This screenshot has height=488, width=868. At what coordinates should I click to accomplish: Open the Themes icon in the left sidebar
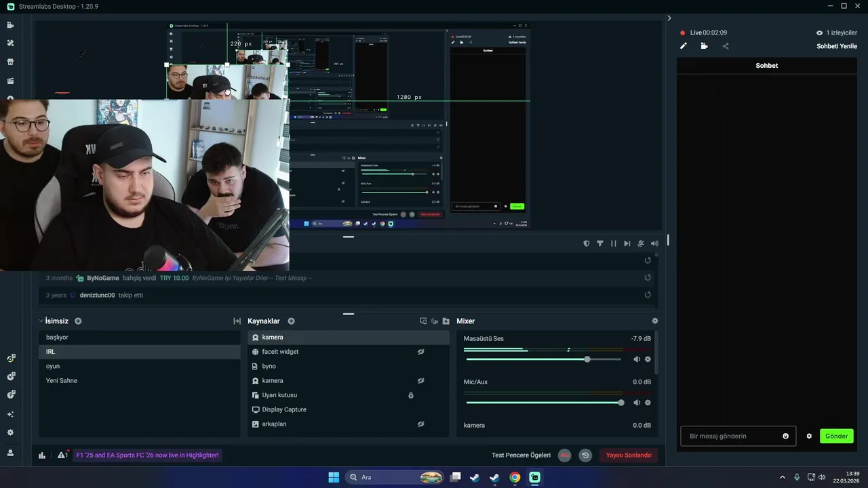point(10,43)
